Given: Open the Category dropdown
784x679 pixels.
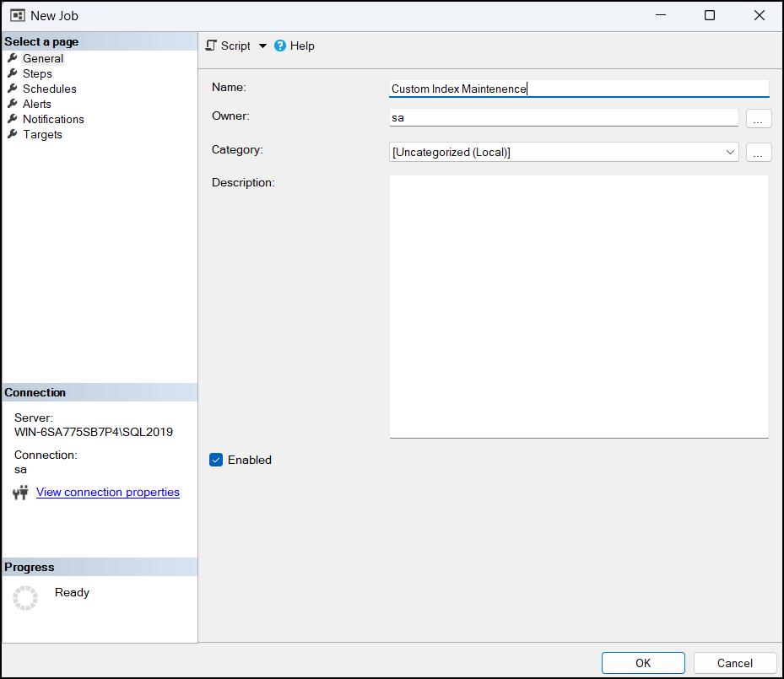Looking at the screenshot, I should pos(731,152).
